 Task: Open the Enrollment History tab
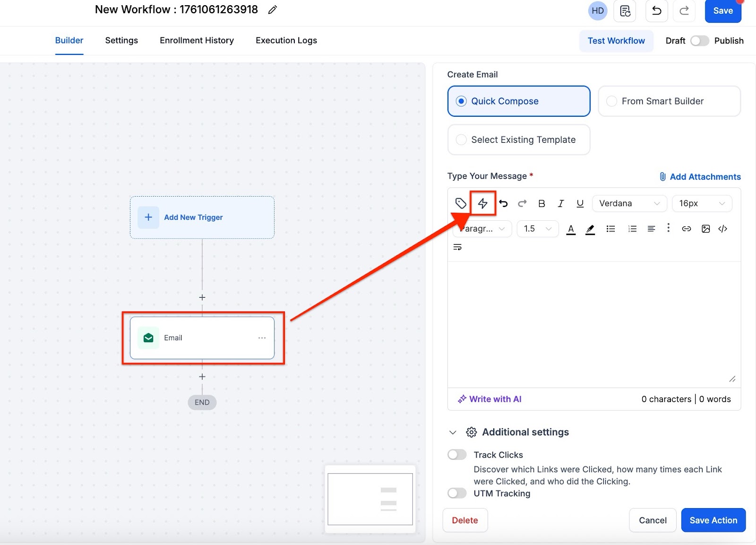[x=197, y=41]
